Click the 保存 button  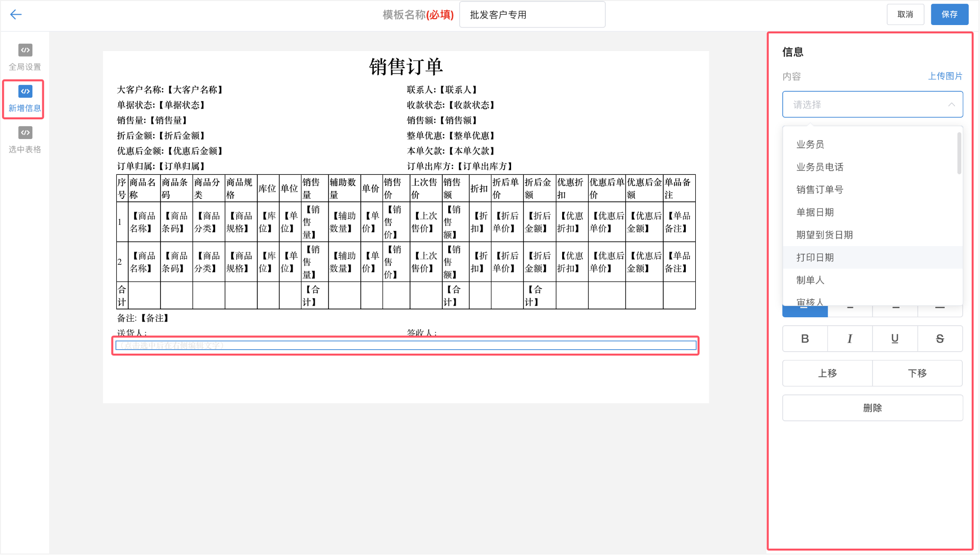pyautogui.click(x=949, y=14)
